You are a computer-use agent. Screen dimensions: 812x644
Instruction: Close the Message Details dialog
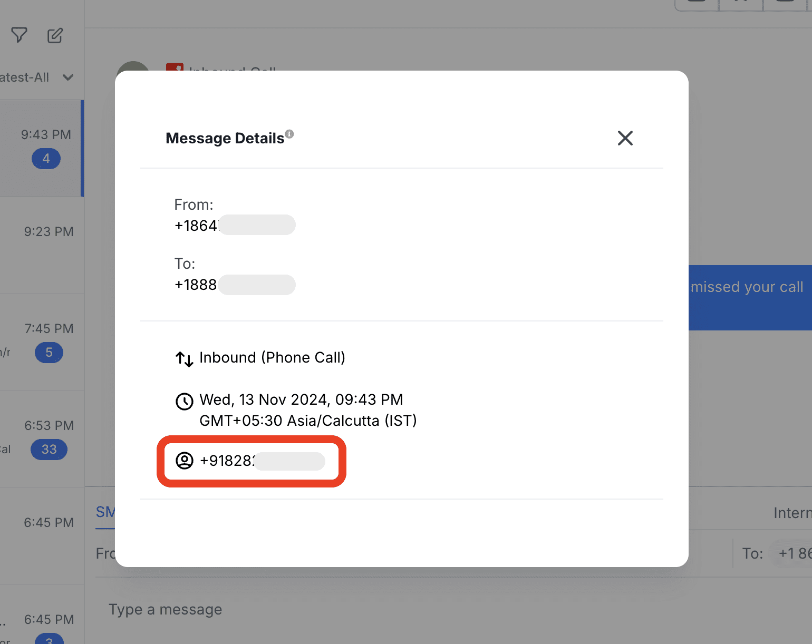point(625,138)
